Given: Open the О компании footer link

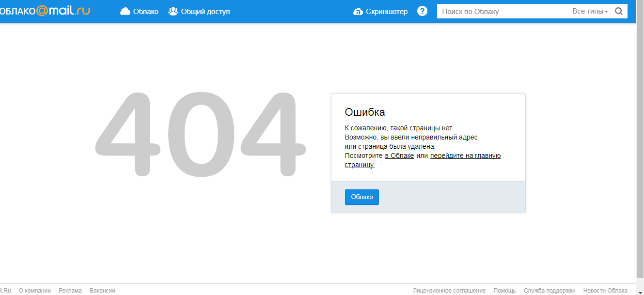Looking at the screenshot, I should pyautogui.click(x=34, y=291).
